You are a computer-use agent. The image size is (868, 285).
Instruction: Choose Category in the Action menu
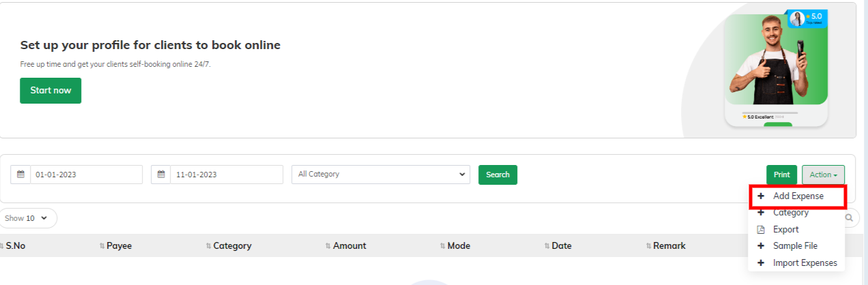tap(791, 213)
